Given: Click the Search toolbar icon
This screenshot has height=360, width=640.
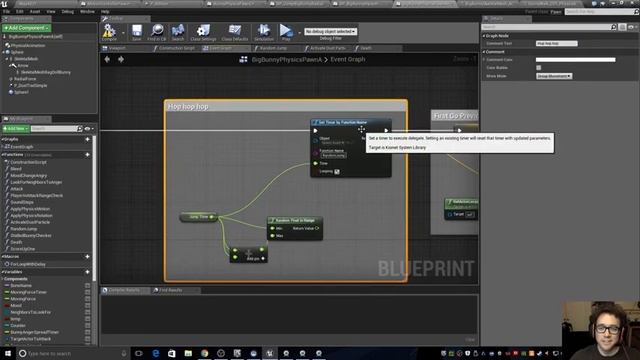Looking at the screenshot, I should (178, 32).
